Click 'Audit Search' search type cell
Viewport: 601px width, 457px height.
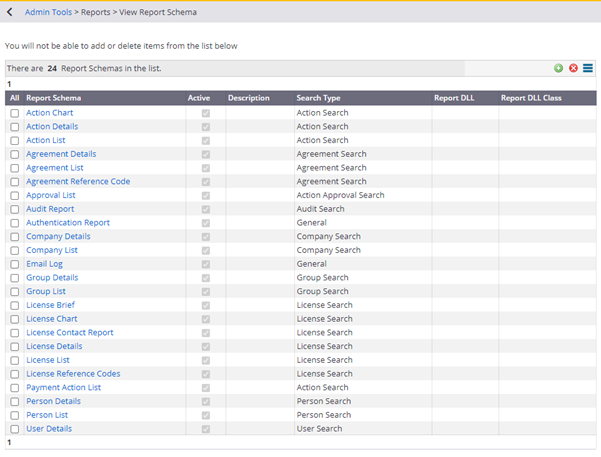[320, 209]
